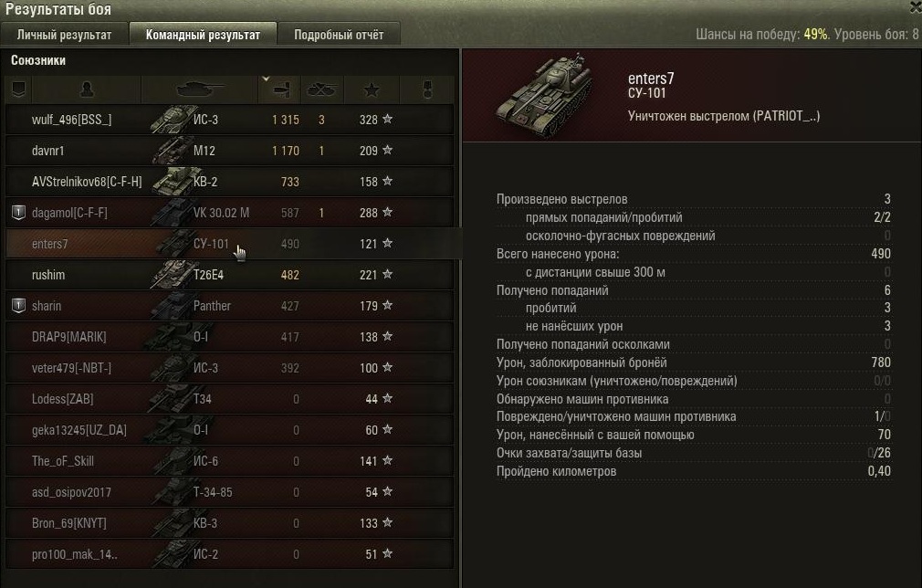
Task: Select AVStrelnikov68 КВ-2 row
Action: coord(229,182)
